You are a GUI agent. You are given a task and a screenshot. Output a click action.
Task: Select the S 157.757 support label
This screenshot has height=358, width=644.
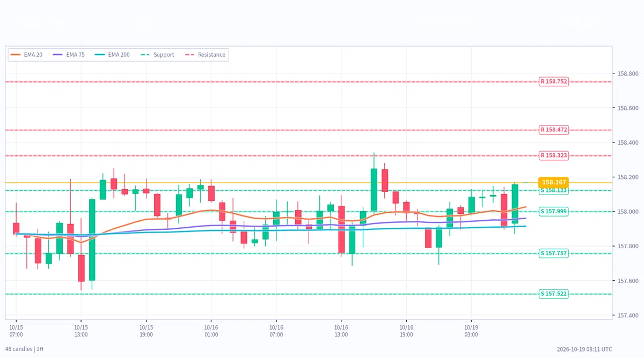[x=553, y=253]
